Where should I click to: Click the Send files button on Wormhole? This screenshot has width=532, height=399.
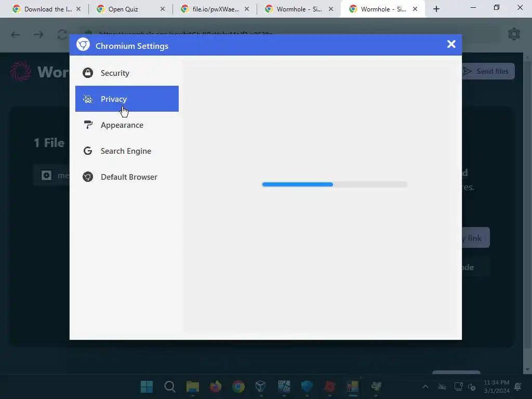click(488, 71)
